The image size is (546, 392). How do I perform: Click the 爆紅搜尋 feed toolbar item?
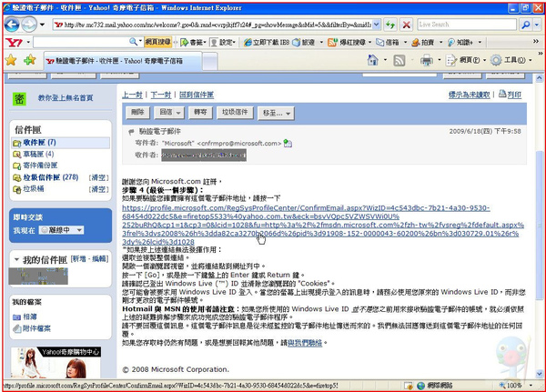(x=347, y=43)
